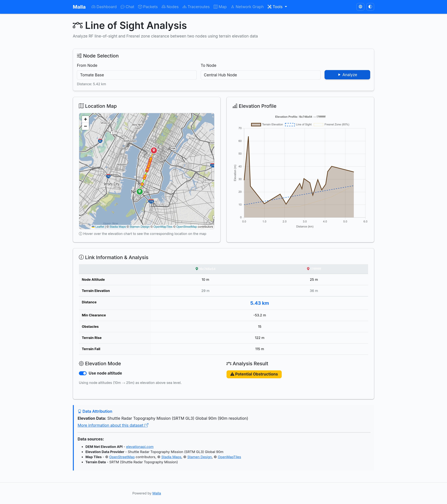Screen dimensions: 447x504
Task: Open Stadia Maps link in data sources
Action: (171, 457)
